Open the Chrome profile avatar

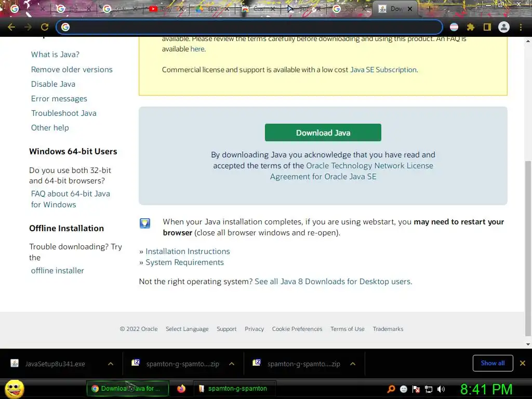click(x=504, y=27)
